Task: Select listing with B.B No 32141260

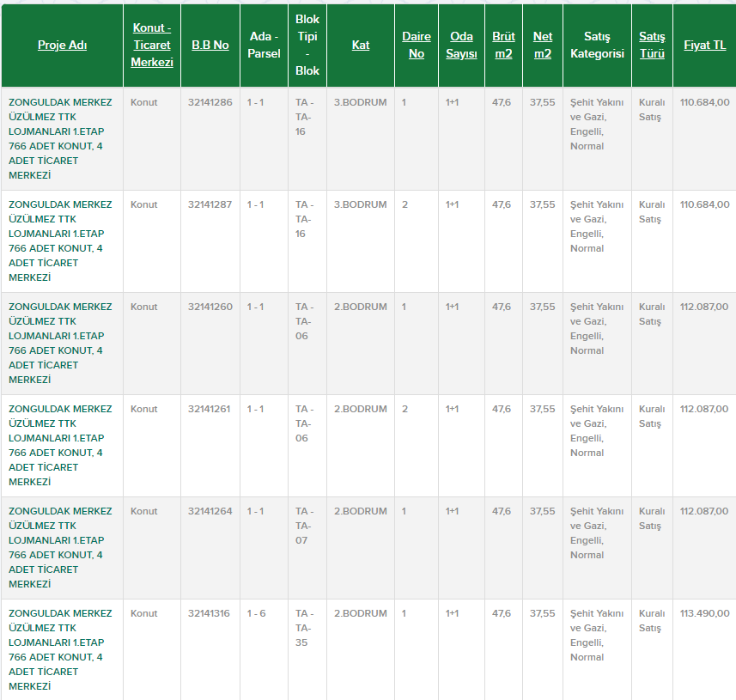Action: coord(210,307)
